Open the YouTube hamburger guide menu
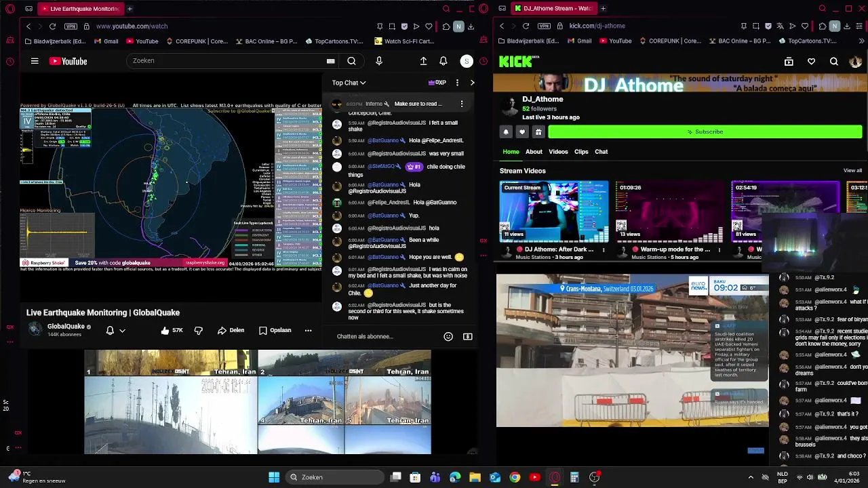The image size is (868, 488). tap(35, 61)
